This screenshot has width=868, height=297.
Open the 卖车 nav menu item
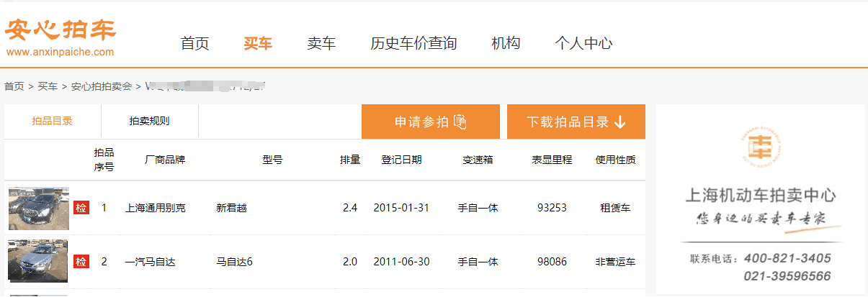click(321, 43)
